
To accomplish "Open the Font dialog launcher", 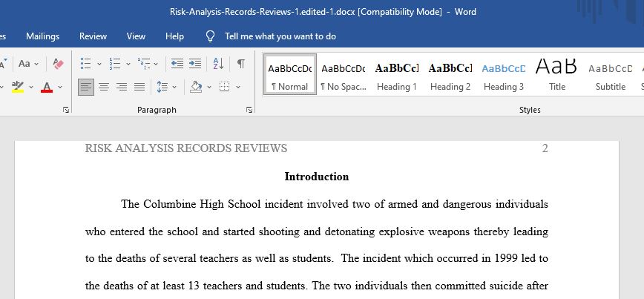I will pos(66,110).
